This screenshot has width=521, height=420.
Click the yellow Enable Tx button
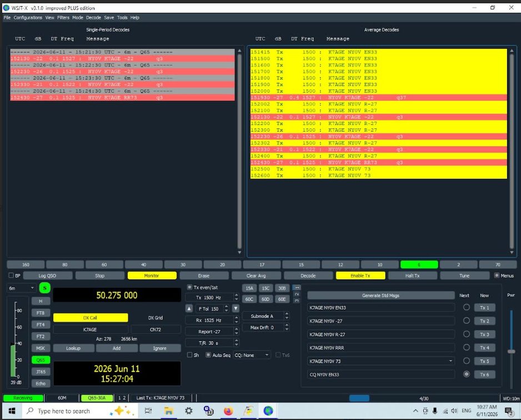click(360, 276)
